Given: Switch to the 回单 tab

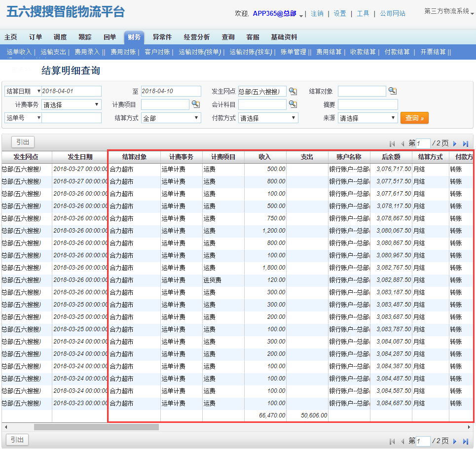Looking at the screenshot, I should coord(110,37).
